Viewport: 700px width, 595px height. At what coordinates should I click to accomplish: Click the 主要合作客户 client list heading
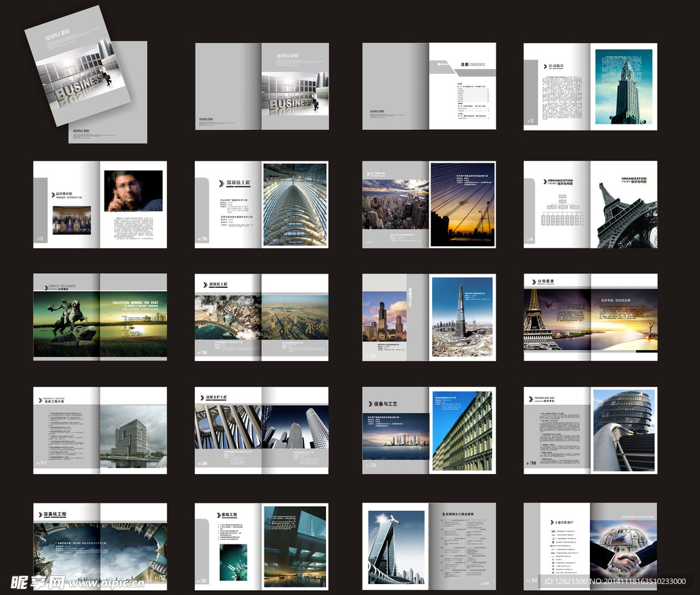tap(563, 522)
